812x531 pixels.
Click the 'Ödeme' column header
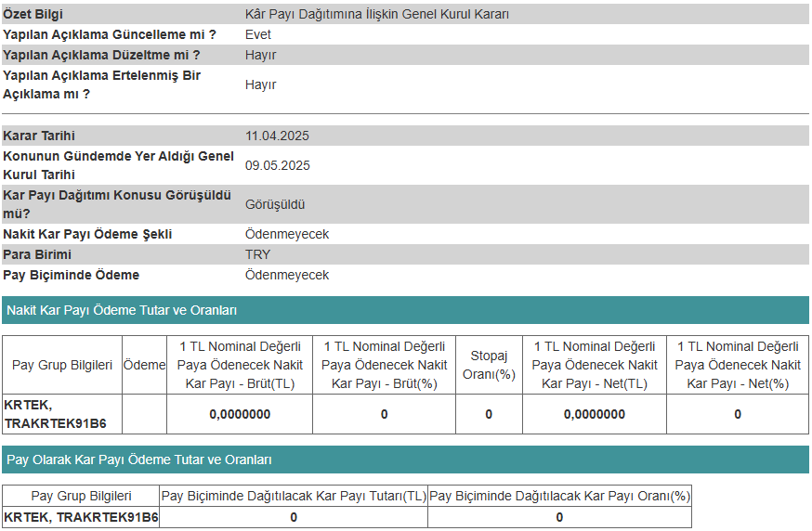(x=145, y=365)
